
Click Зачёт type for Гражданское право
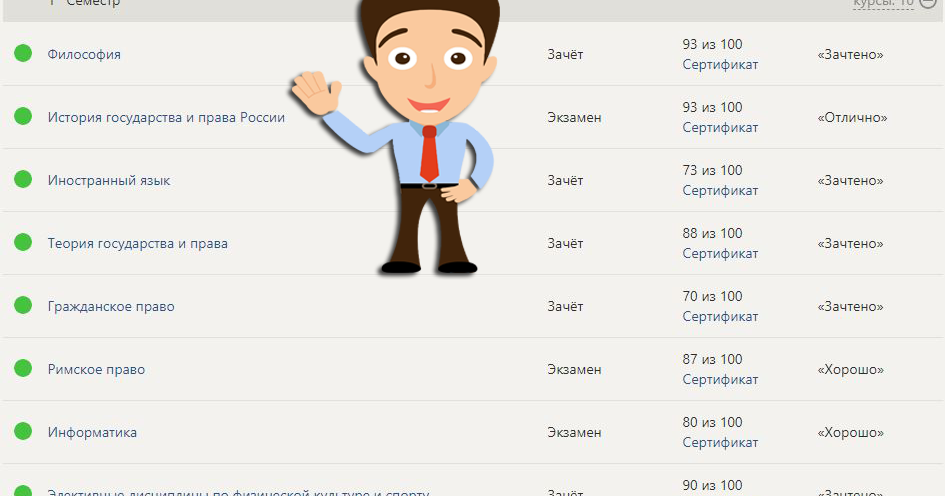[x=565, y=306]
